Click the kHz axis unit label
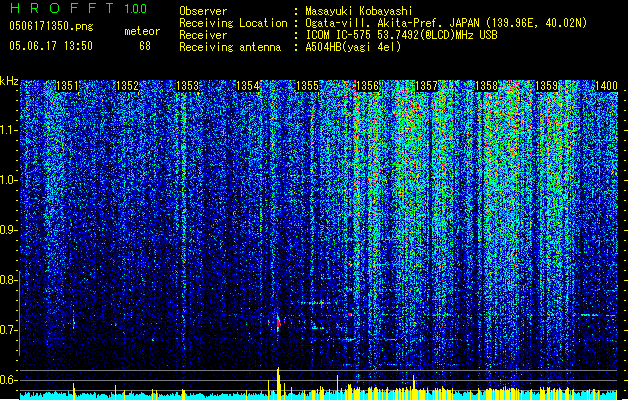The height and width of the screenshot is (400, 629). click(9, 81)
